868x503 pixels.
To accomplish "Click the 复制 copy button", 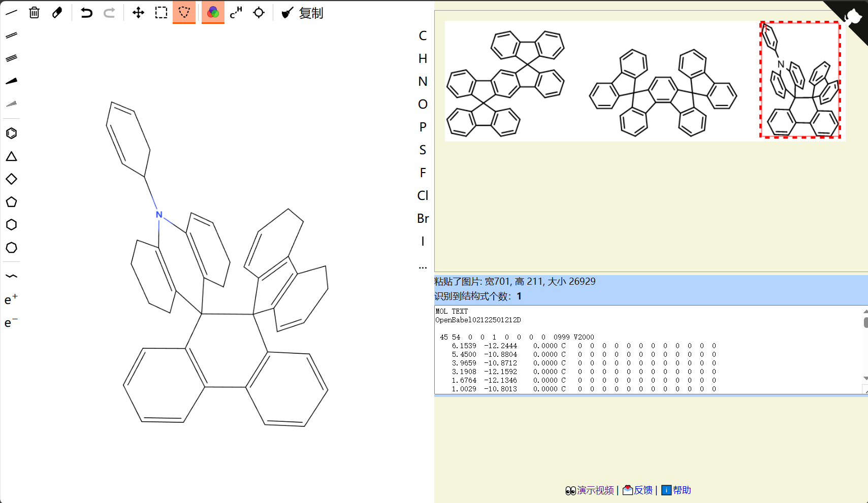I will click(x=303, y=13).
